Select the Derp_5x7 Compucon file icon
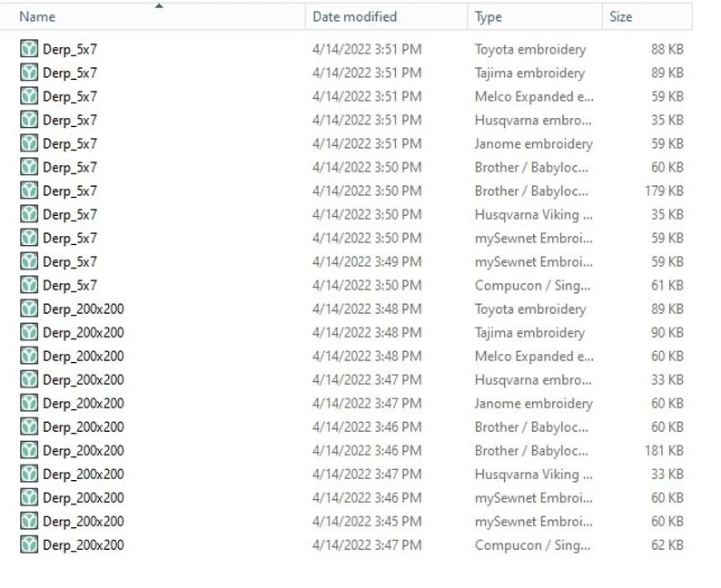 (x=29, y=285)
